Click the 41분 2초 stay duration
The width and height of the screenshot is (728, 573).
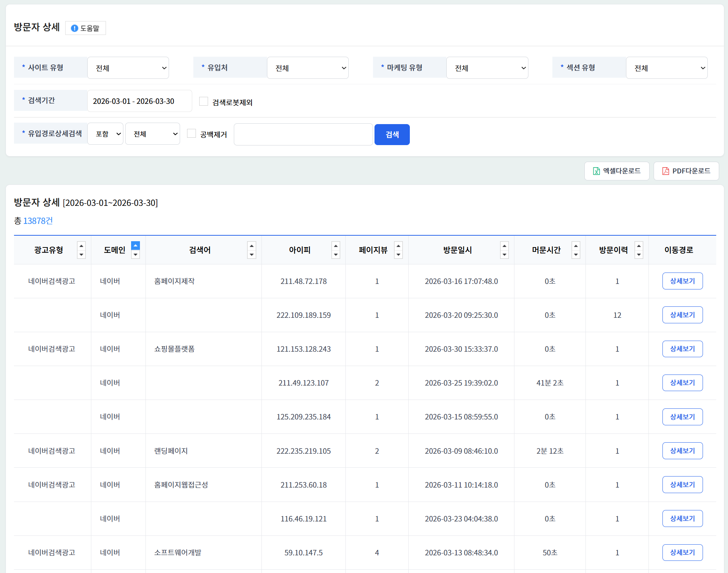(550, 383)
